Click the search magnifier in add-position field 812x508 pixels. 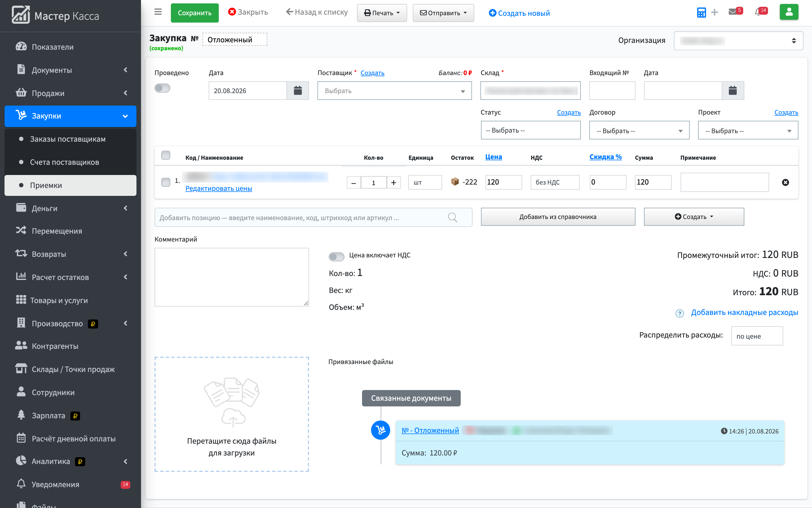(452, 217)
